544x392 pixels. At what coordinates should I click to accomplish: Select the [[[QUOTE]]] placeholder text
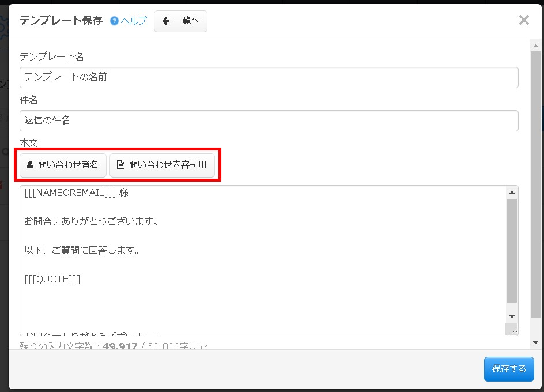click(x=52, y=278)
